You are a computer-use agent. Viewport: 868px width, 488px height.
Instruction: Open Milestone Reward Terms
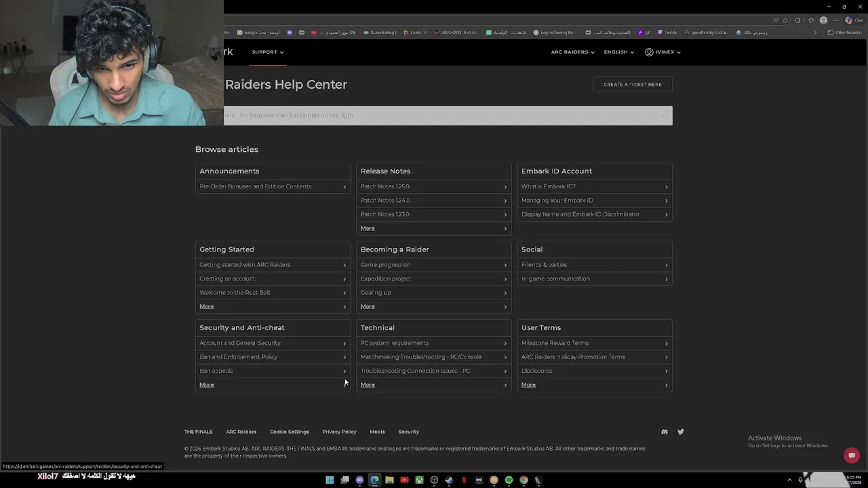pos(595,343)
